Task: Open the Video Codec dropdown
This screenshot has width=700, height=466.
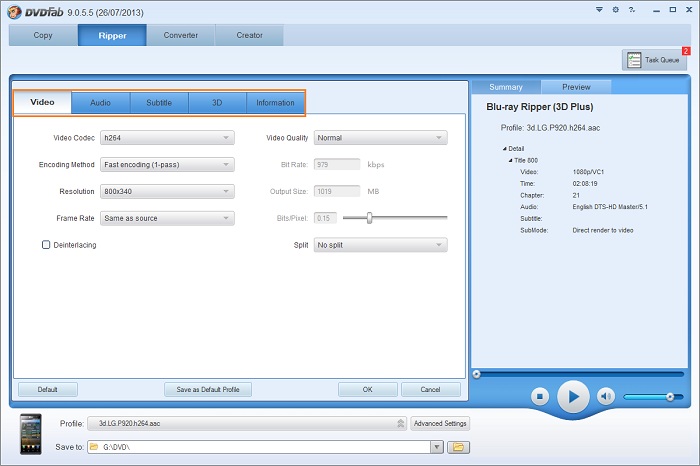Action: [x=167, y=137]
